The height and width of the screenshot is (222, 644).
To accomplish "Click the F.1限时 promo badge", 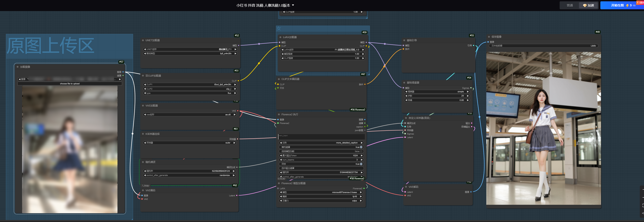I will [640, 2].
